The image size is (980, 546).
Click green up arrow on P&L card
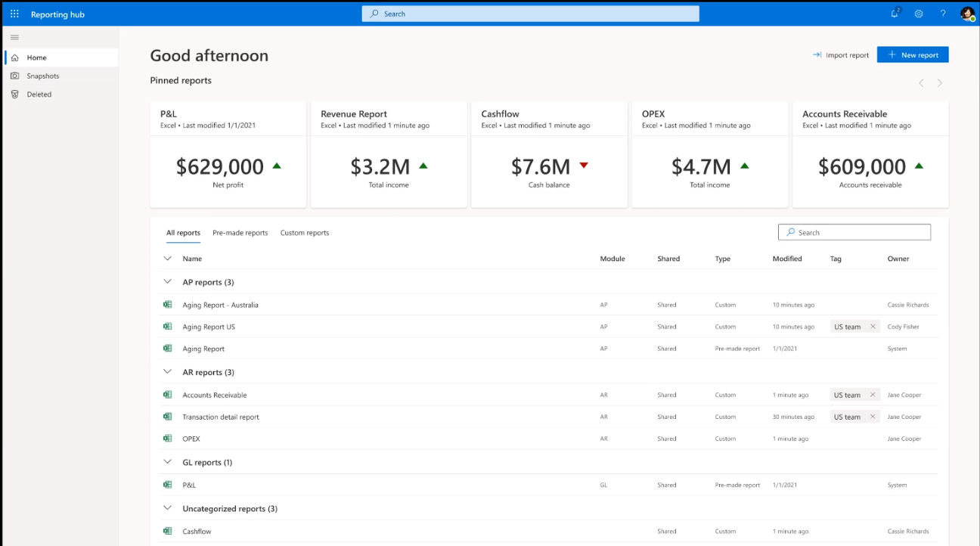coord(277,166)
